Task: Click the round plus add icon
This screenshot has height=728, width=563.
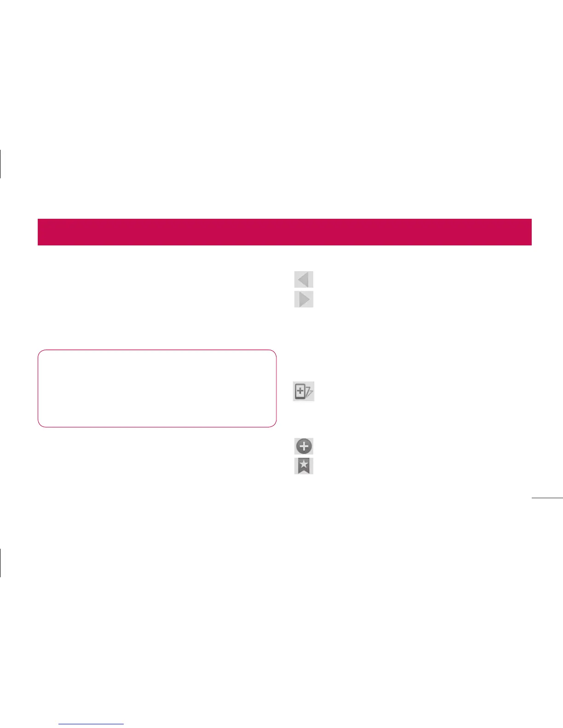Action: pos(304,446)
